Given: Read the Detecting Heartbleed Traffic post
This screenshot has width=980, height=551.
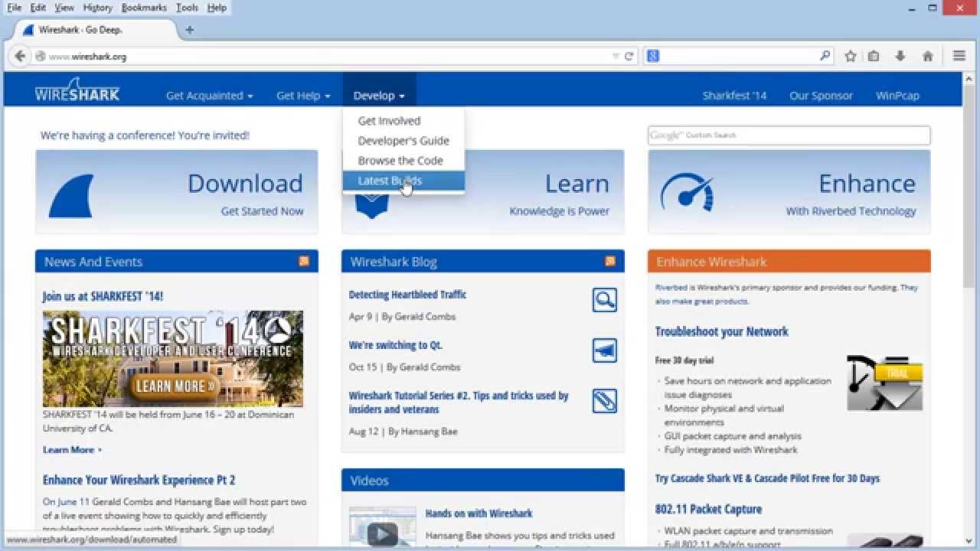Looking at the screenshot, I should [x=407, y=295].
